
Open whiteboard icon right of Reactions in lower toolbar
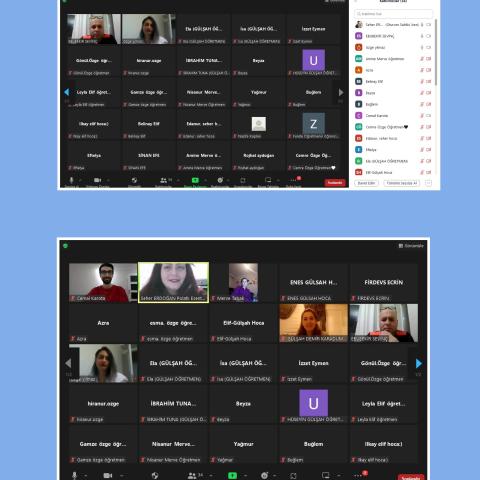pyautogui.click(x=293, y=475)
